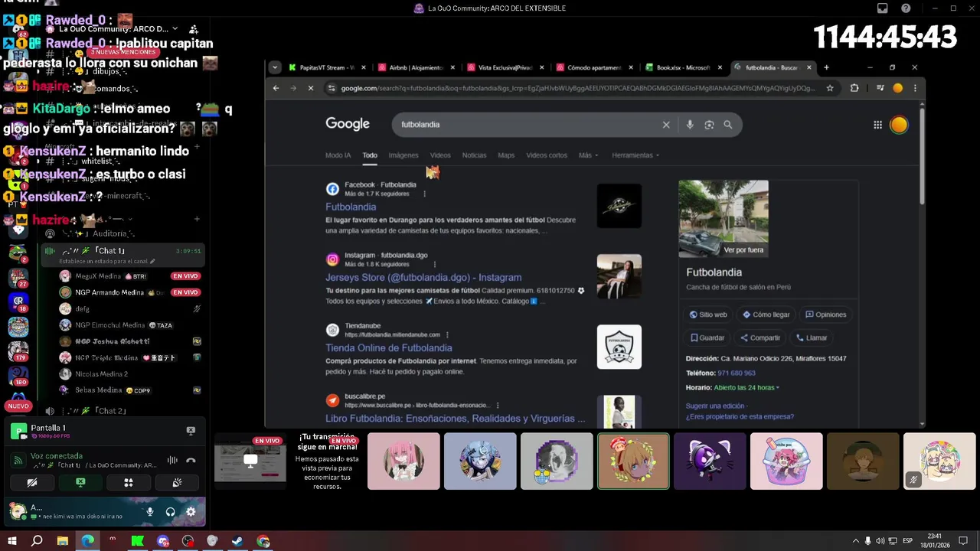Screen dimensions: 980x551
Task: Run the search with the magnifier icon
Action: [x=728, y=125]
